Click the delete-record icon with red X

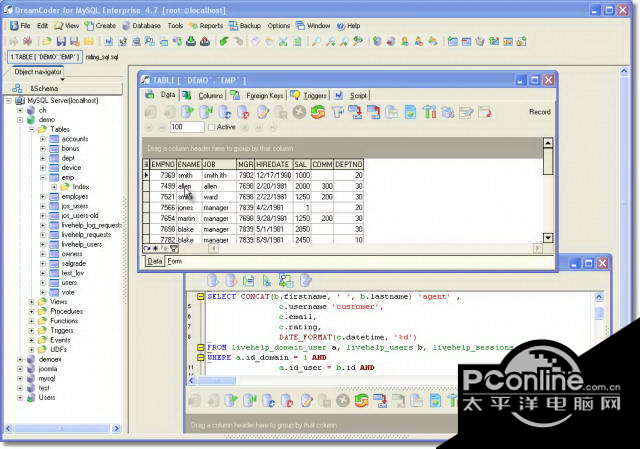[243, 112]
